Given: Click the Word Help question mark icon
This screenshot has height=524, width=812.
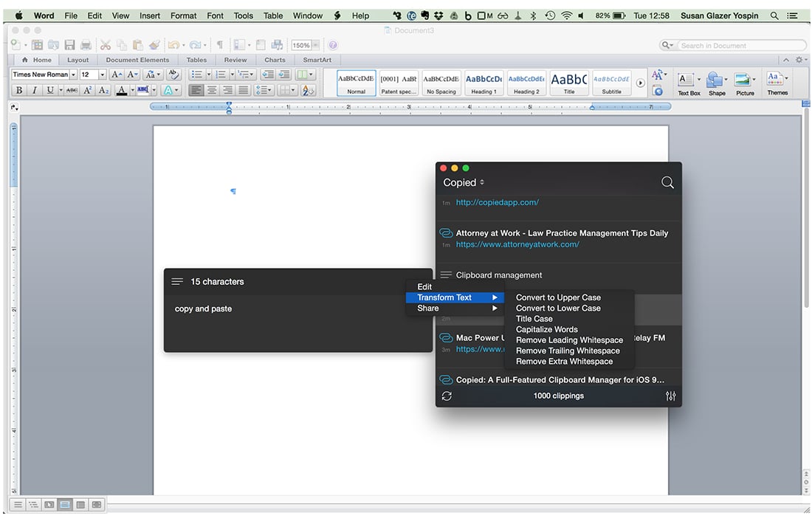Looking at the screenshot, I should tap(333, 45).
